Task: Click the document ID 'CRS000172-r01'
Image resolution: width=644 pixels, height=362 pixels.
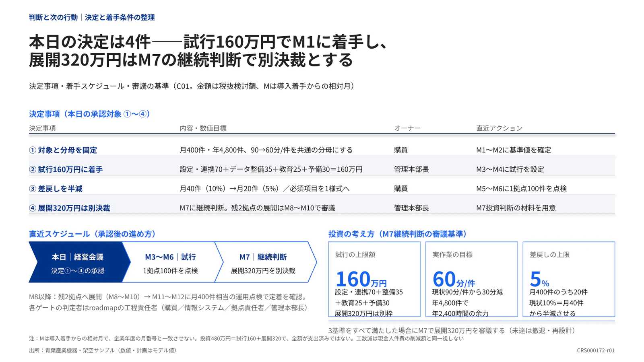Action: (x=596, y=350)
